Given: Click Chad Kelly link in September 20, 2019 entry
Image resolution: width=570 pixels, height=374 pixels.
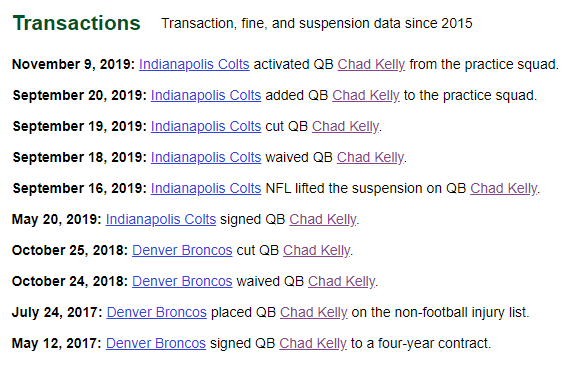Looking at the screenshot, I should pos(366,95).
